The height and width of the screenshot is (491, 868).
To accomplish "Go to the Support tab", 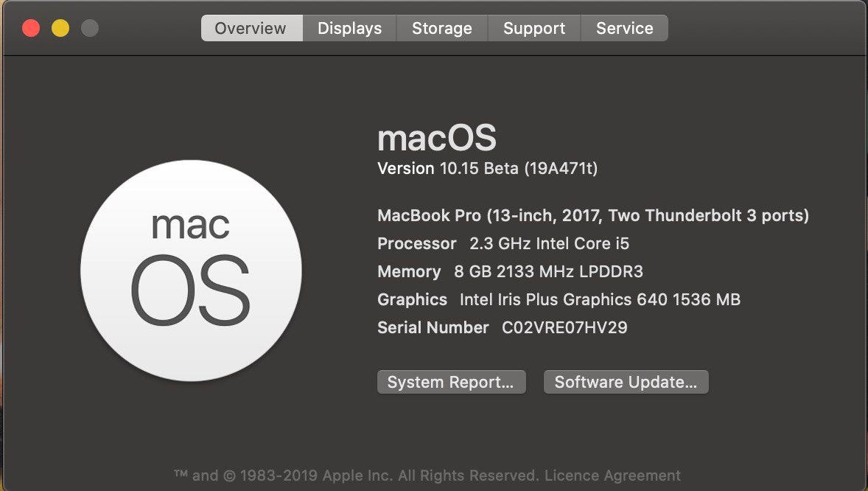I will click(533, 29).
